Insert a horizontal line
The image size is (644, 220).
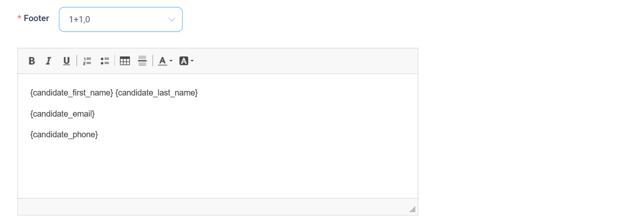pyautogui.click(x=142, y=61)
